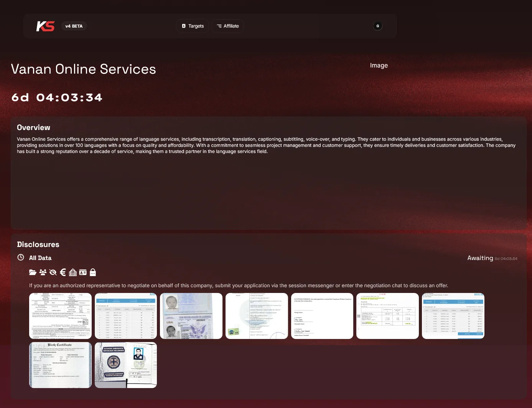Go to the Affiliate nav item
Image resolution: width=532 pixels, height=408 pixels.
pos(228,26)
